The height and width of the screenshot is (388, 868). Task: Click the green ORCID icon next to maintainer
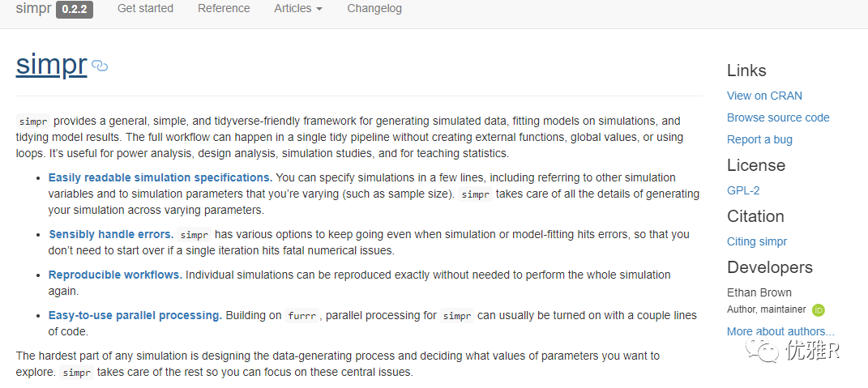tap(819, 309)
